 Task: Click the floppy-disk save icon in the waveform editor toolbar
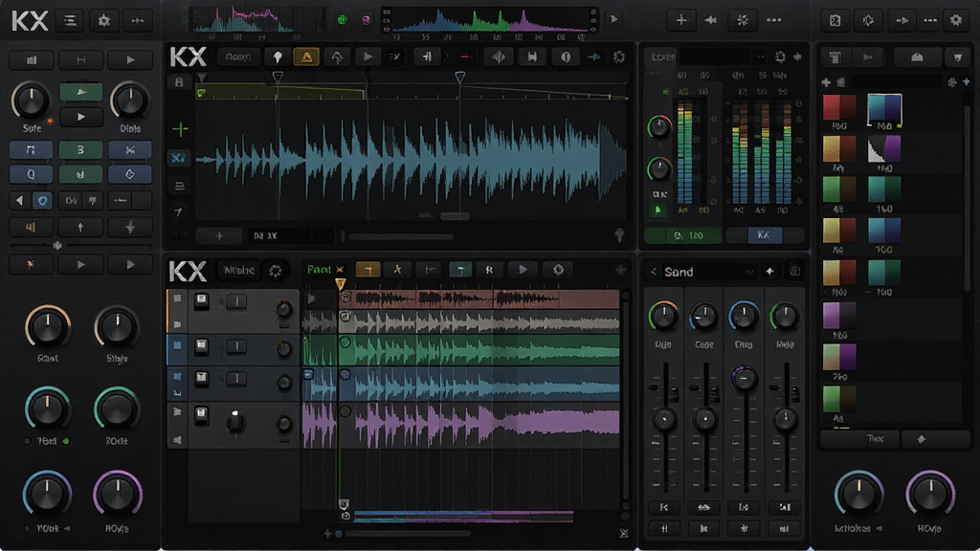[x=532, y=56]
